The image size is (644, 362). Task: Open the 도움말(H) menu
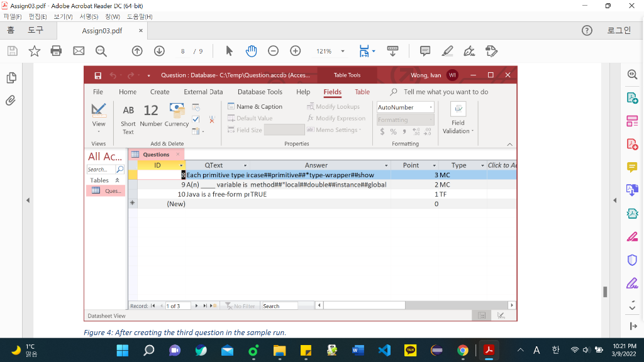[140, 16]
